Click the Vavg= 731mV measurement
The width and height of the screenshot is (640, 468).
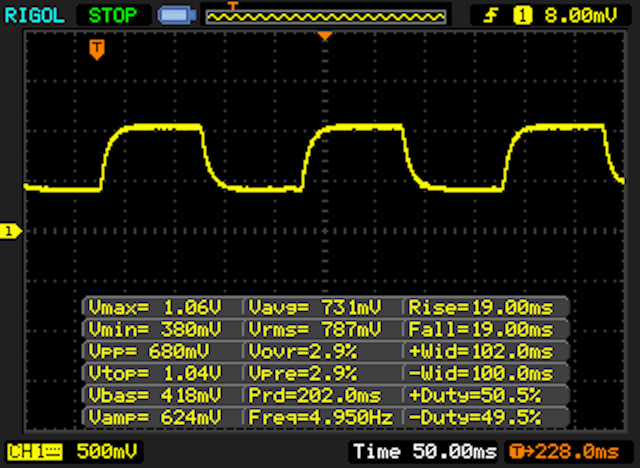(x=315, y=307)
